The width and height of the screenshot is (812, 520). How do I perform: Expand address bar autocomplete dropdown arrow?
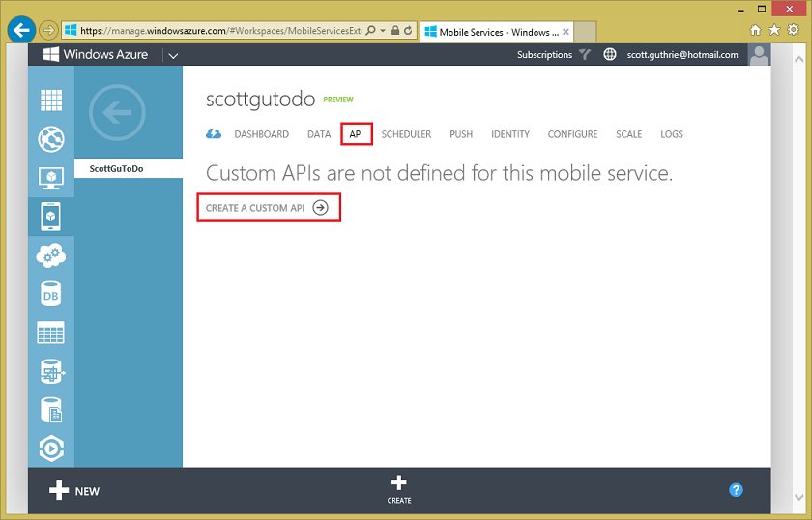(383, 31)
